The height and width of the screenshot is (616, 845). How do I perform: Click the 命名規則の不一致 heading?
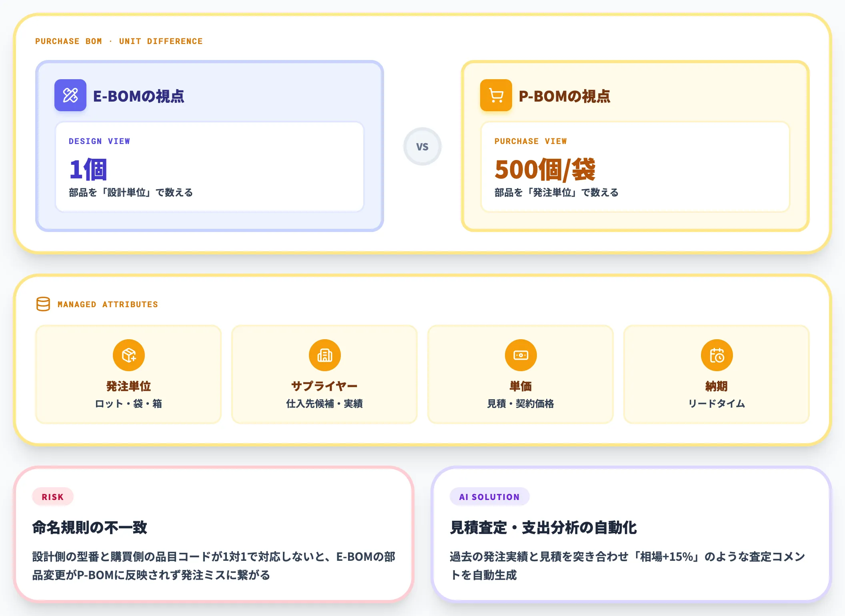coord(90,527)
